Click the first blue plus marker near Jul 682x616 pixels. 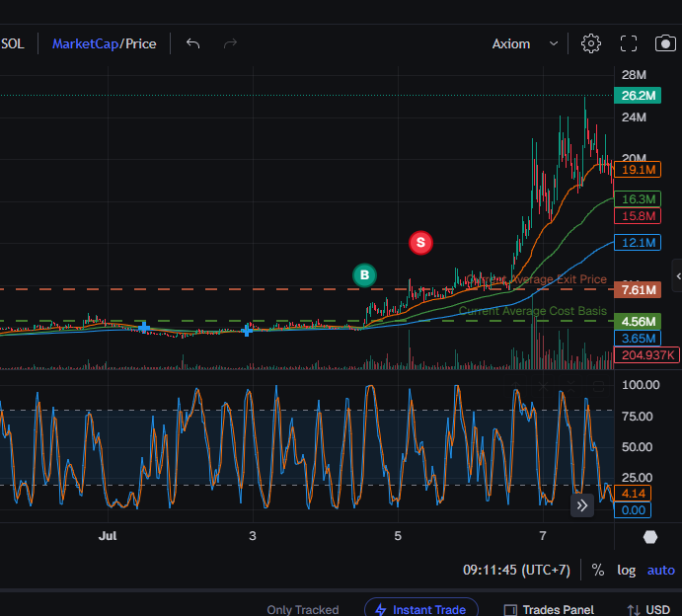[x=143, y=327]
